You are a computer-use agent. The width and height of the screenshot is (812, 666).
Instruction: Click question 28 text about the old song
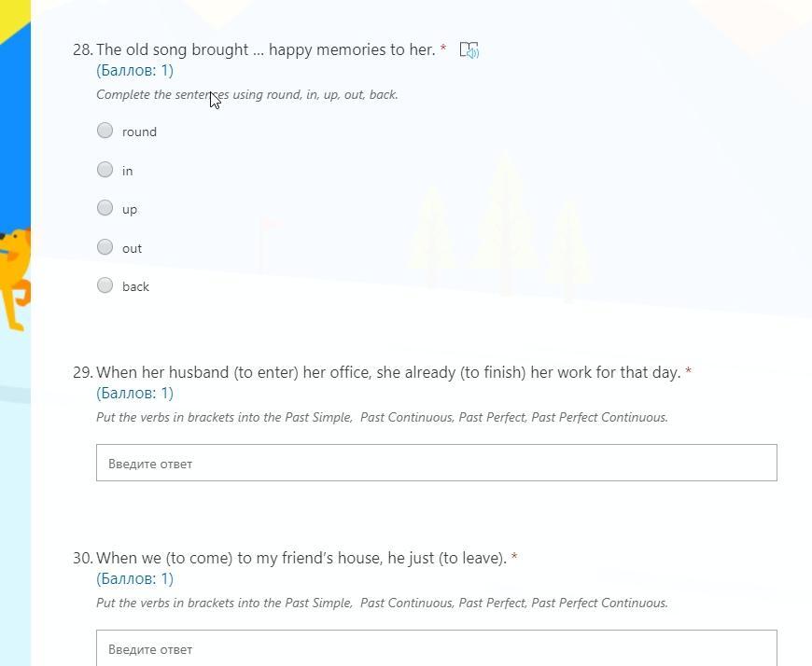[266, 49]
